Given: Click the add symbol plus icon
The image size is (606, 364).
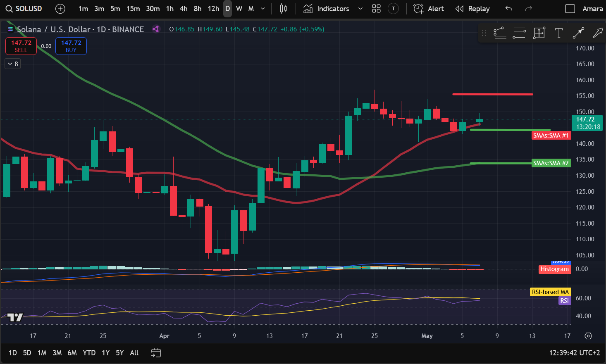Looking at the screenshot, I should (60, 9).
